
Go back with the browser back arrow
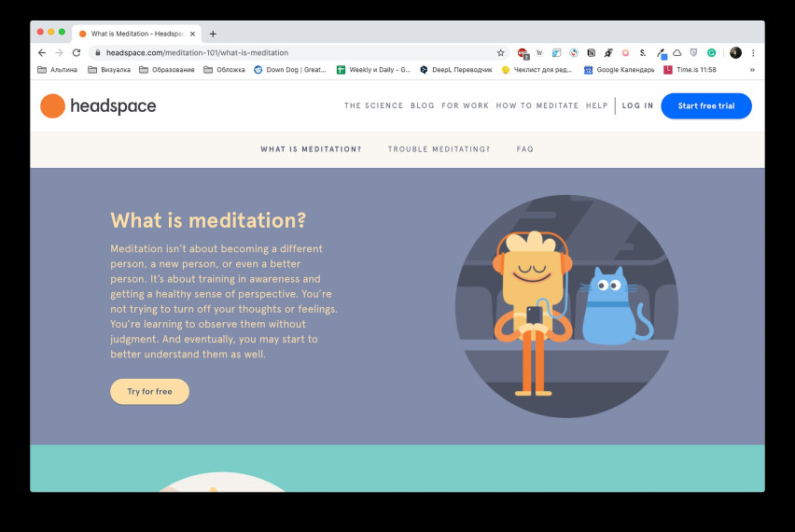pyautogui.click(x=42, y=53)
